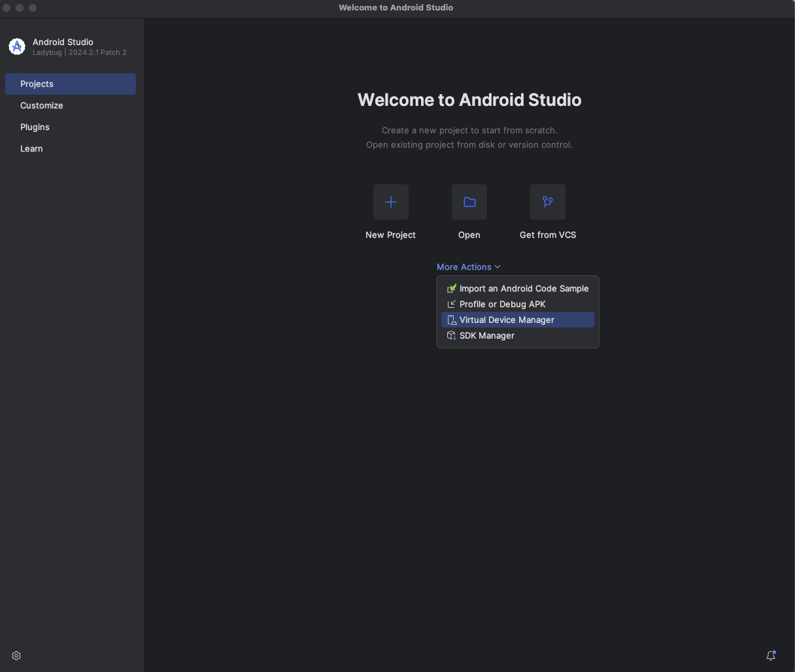The image size is (795, 672).
Task: Click the Android Studio logo icon
Action: point(17,46)
